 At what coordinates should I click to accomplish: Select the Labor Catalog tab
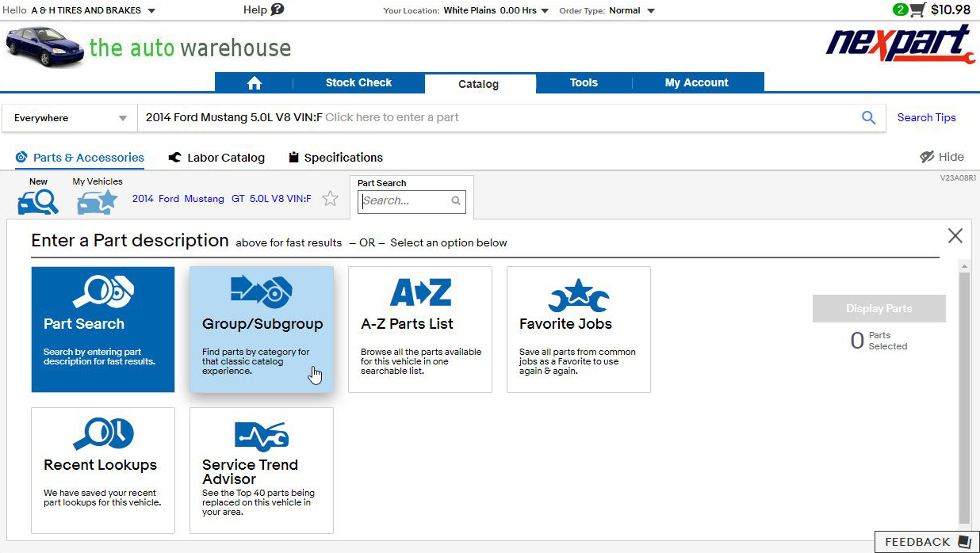(x=216, y=158)
